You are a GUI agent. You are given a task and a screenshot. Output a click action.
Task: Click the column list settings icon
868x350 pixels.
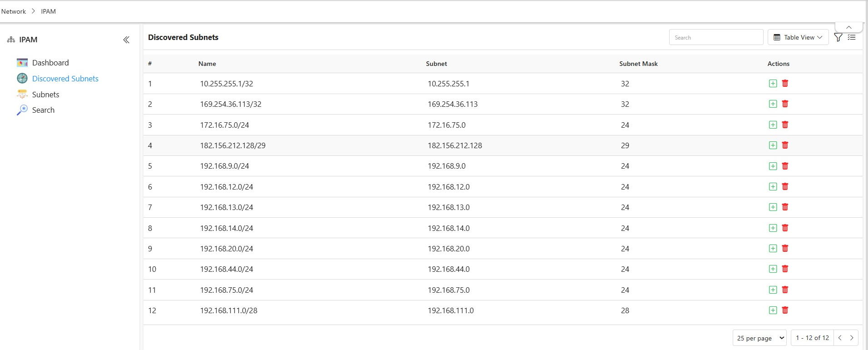[x=852, y=38]
